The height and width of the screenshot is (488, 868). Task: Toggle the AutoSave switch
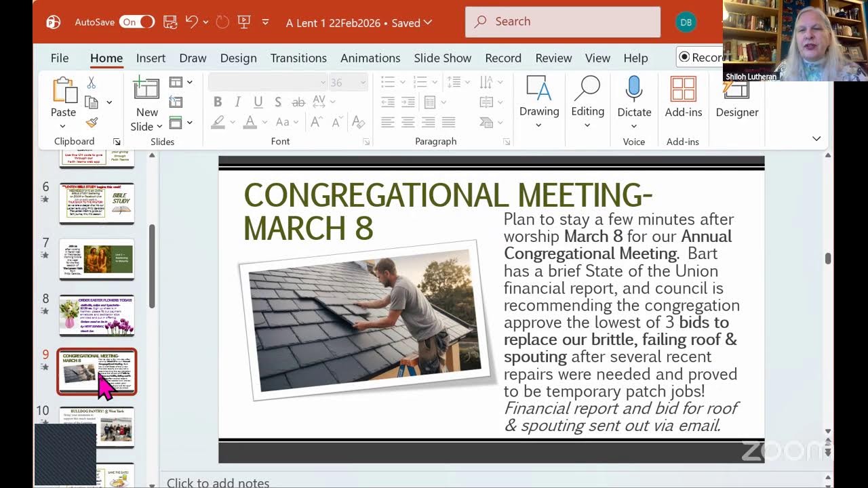click(138, 22)
